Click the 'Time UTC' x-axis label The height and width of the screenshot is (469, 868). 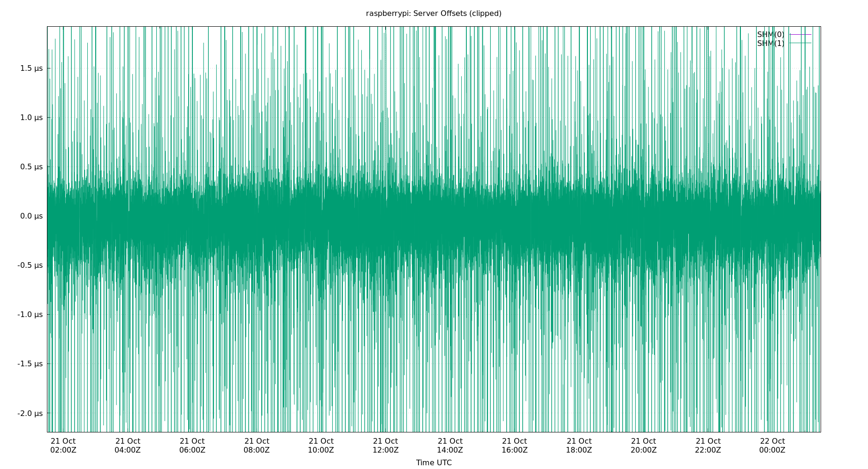coord(434,462)
